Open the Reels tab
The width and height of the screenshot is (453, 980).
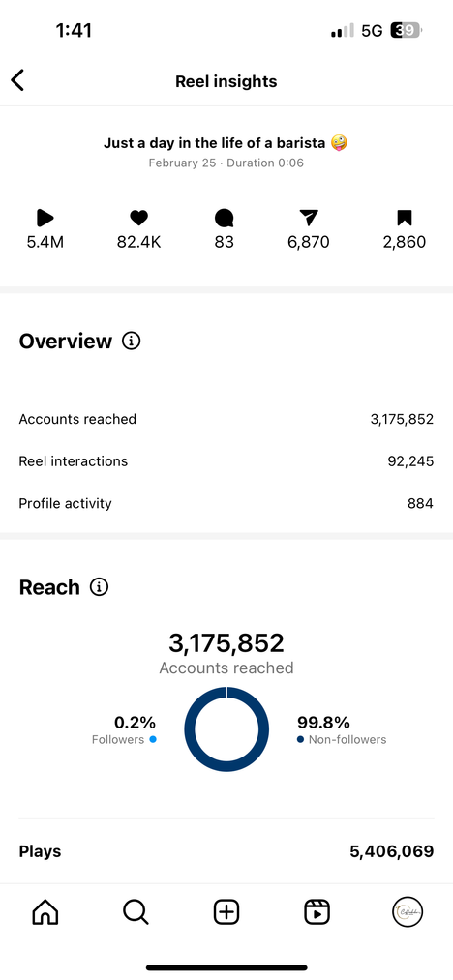317,912
